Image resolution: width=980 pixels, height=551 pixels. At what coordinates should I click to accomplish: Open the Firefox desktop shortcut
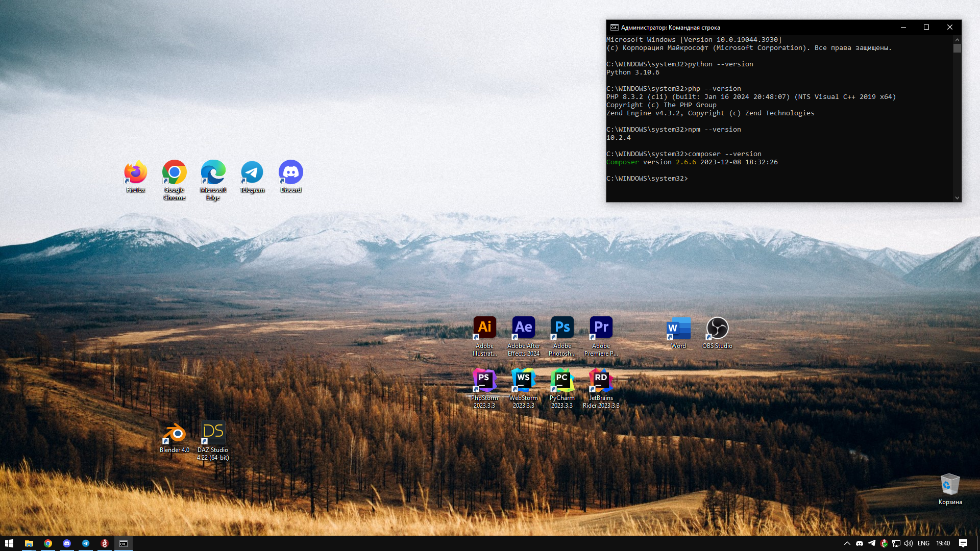click(136, 177)
